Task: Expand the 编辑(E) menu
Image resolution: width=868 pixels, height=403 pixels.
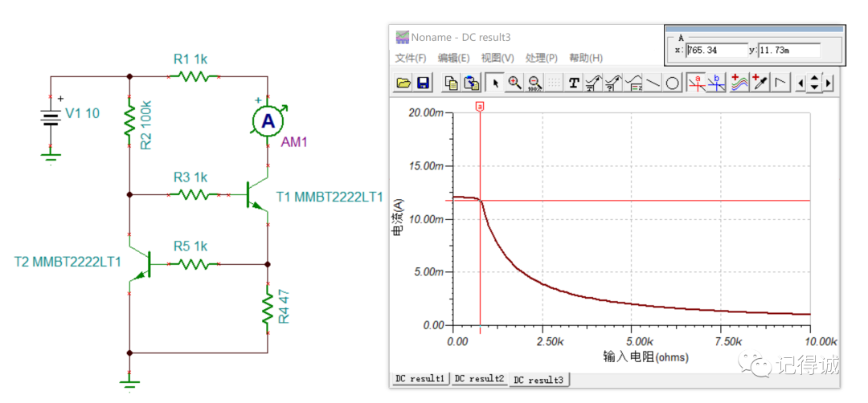Action: pos(453,58)
